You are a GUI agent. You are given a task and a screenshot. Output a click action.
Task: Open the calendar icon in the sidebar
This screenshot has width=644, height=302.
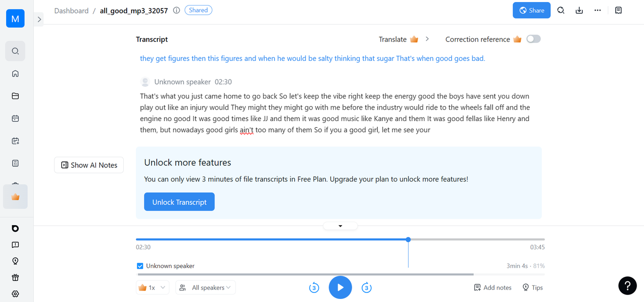point(15,119)
